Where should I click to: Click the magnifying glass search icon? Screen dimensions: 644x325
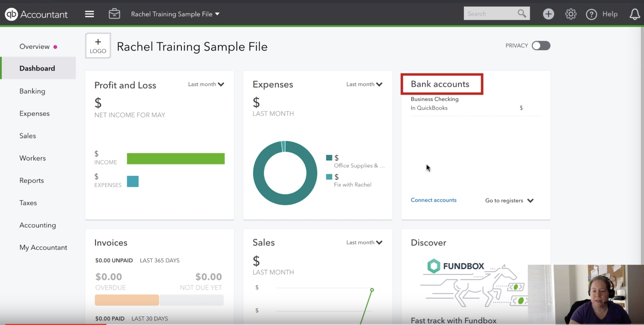(x=522, y=13)
